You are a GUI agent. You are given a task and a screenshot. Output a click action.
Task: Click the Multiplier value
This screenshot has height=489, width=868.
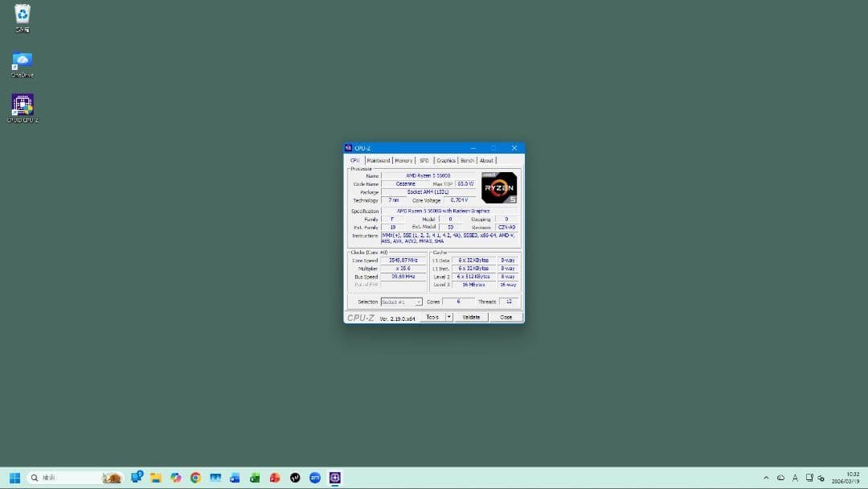tap(403, 269)
